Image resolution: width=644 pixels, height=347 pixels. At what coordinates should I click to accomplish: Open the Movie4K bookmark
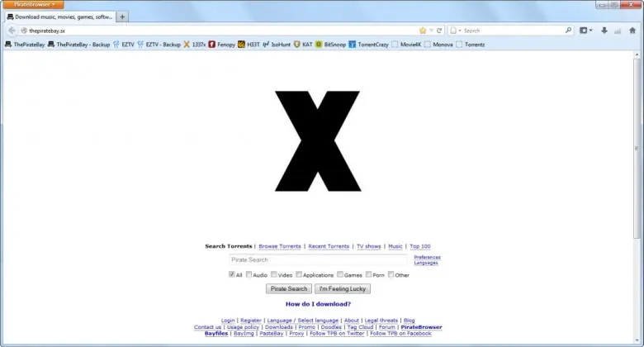tap(406, 45)
